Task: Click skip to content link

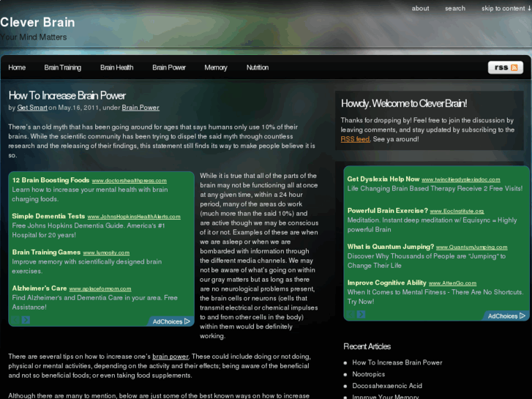Action: pyautogui.click(x=506, y=9)
